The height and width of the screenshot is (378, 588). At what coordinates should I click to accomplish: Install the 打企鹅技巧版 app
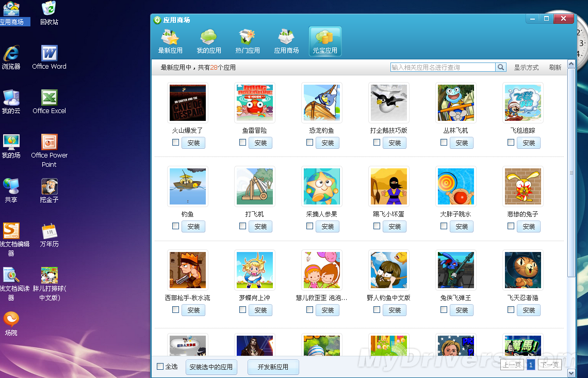click(395, 143)
